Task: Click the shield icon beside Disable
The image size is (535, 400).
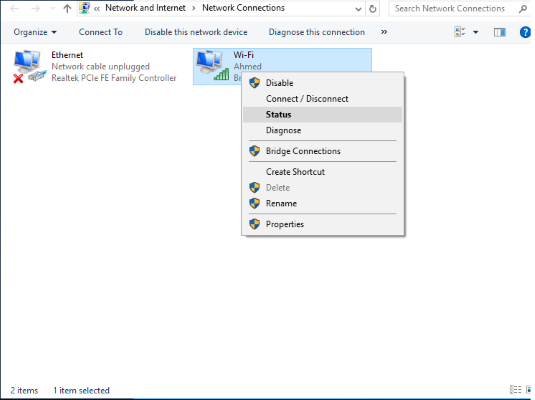Action: 255,83
